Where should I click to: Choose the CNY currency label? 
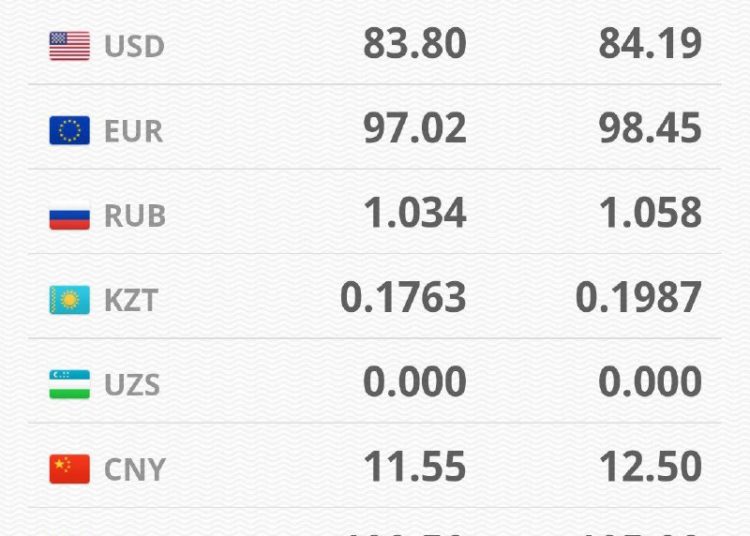(134, 469)
